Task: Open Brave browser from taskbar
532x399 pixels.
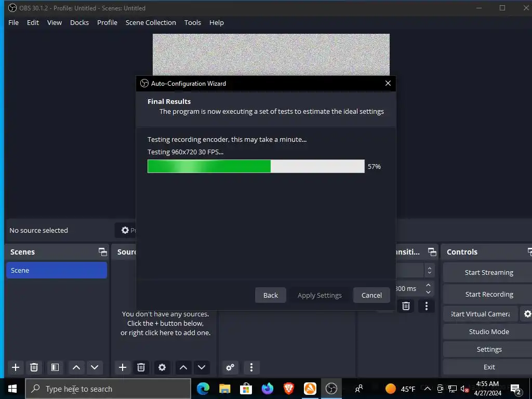Action: (289, 389)
